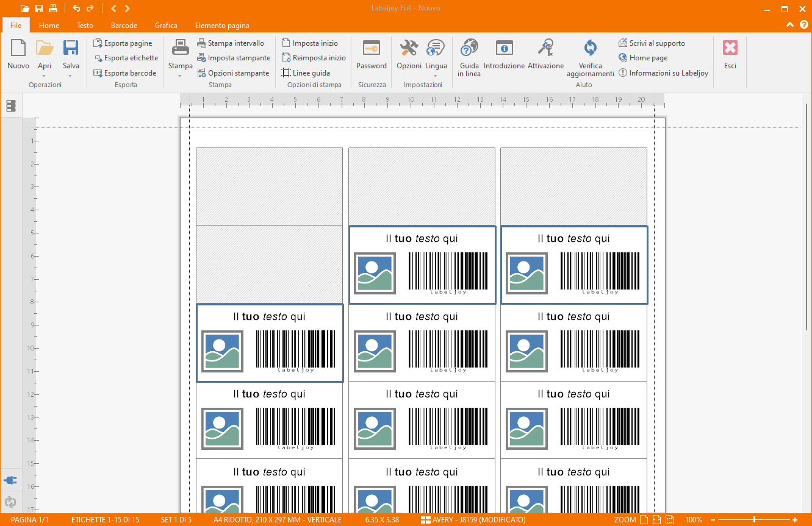
Task: Select fit-label zoom icon in status bar
Action: pos(669,520)
